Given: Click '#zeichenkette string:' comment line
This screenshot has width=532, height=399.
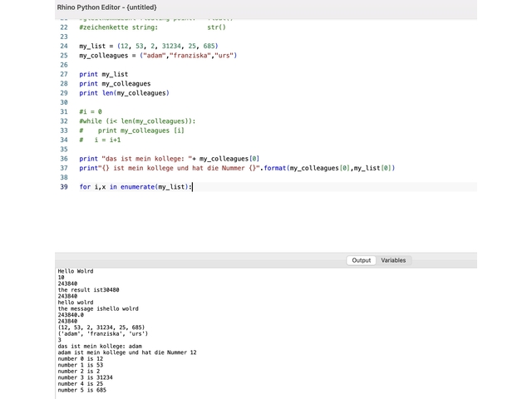Looking at the screenshot, I should tap(152, 27).
